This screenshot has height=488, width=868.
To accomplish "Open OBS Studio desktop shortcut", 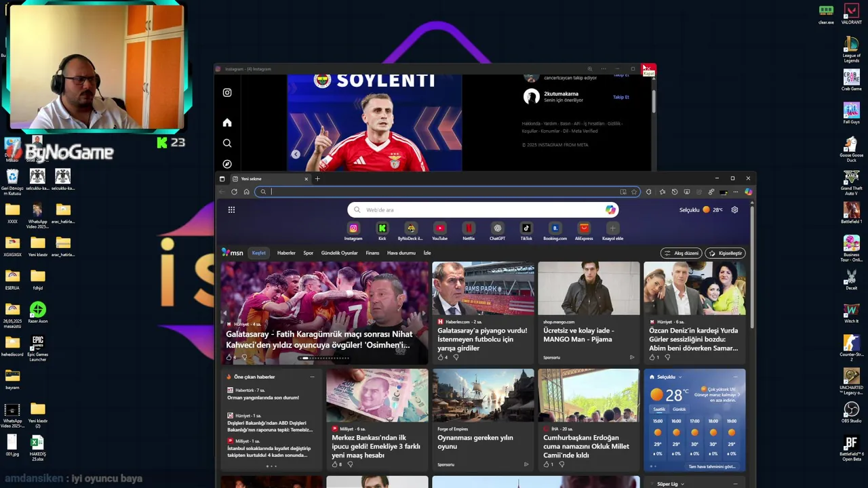I will pyautogui.click(x=851, y=413).
